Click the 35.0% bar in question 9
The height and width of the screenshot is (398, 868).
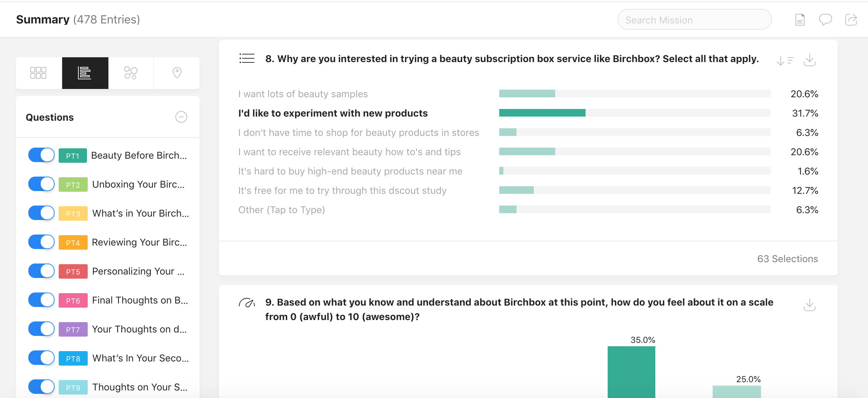click(x=631, y=372)
